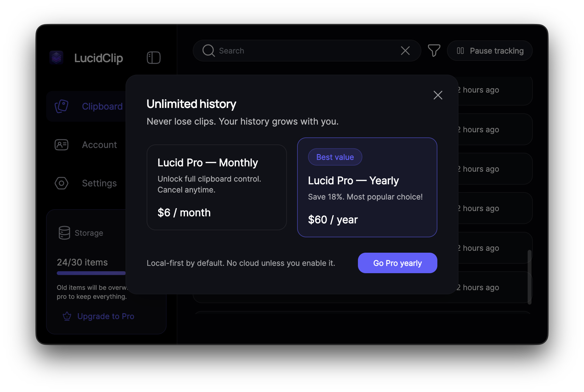Screen dimensions: 584x392
Task: Click the Upgrade to Pro link
Action: tap(106, 316)
